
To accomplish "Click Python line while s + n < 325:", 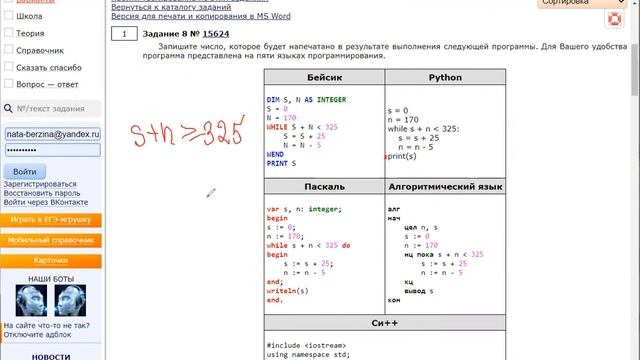I will point(423,129).
